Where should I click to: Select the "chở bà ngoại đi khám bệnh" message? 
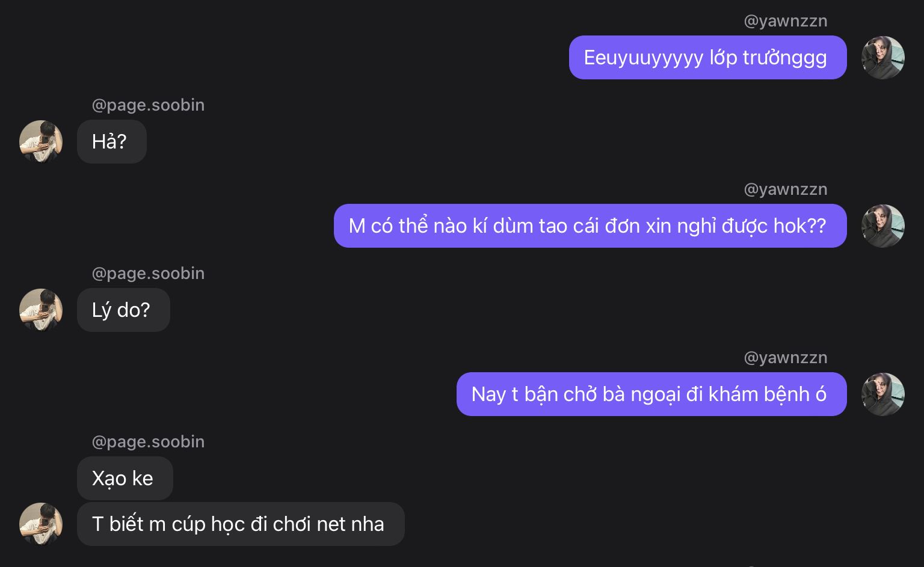coord(651,394)
